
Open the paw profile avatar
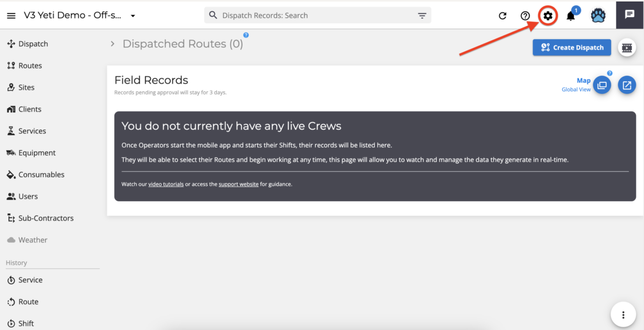click(x=598, y=16)
